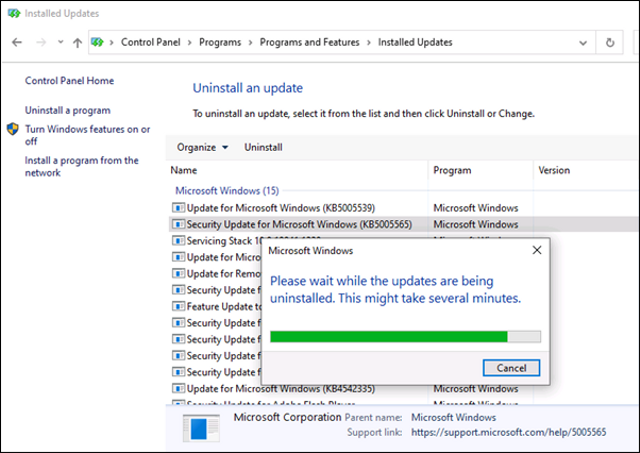Click icon of security update KB5005565
The width and height of the screenshot is (640, 453).
[x=178, y=224]
